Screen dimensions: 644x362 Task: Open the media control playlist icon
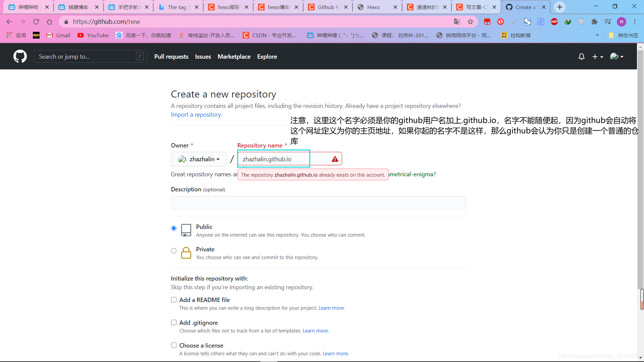608,22
